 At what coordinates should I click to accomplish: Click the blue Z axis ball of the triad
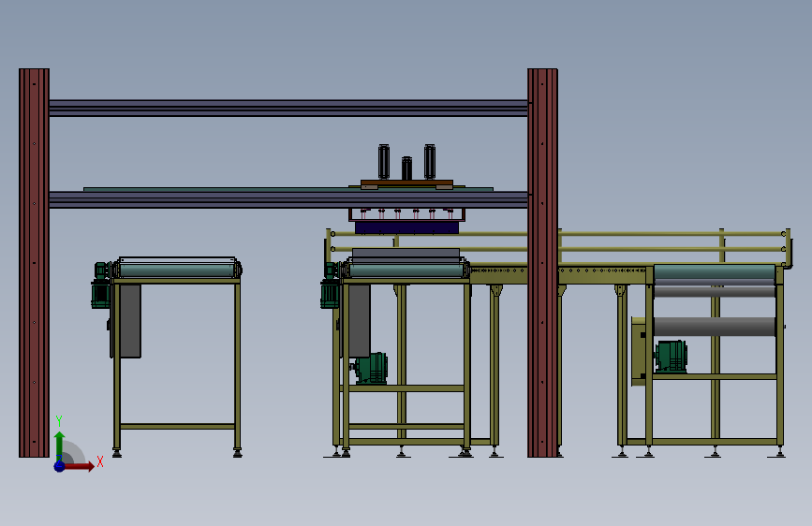(59, 466)
